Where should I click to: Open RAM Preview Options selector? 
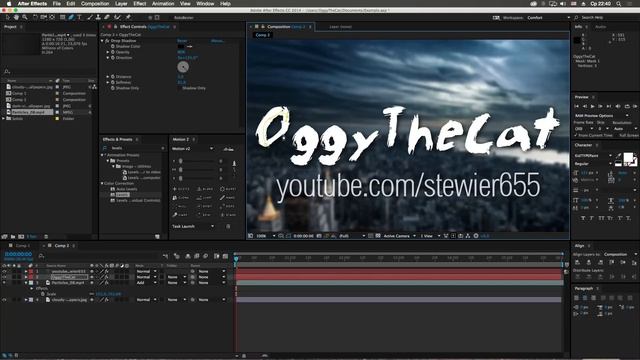click(x=602, y=116)
